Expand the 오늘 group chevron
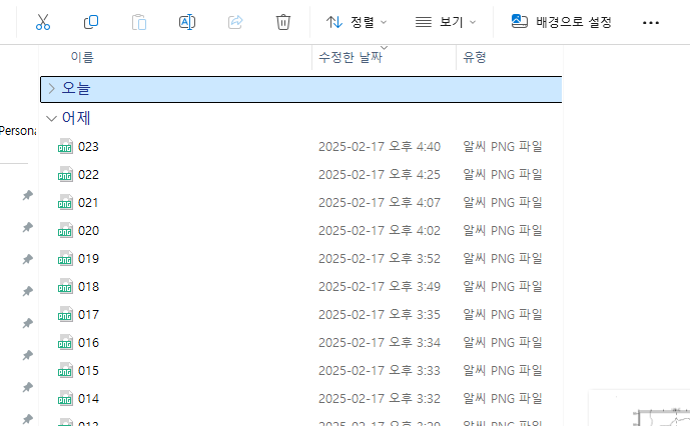The width and height of the screenshot is (690, 426). tap(51, 89)
